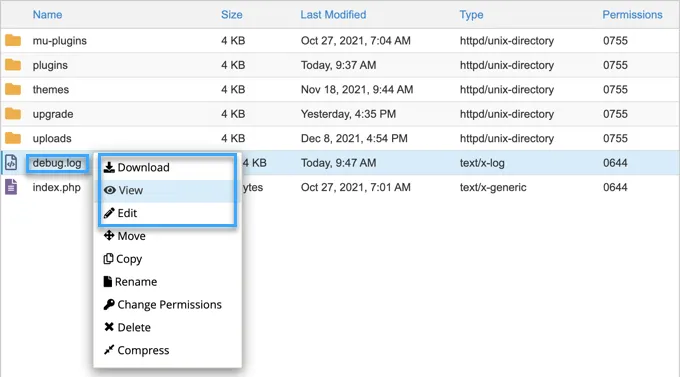Viewport: 680px width, 377px height.
Task: Sort by the Permissions column header
Action: 632,15
